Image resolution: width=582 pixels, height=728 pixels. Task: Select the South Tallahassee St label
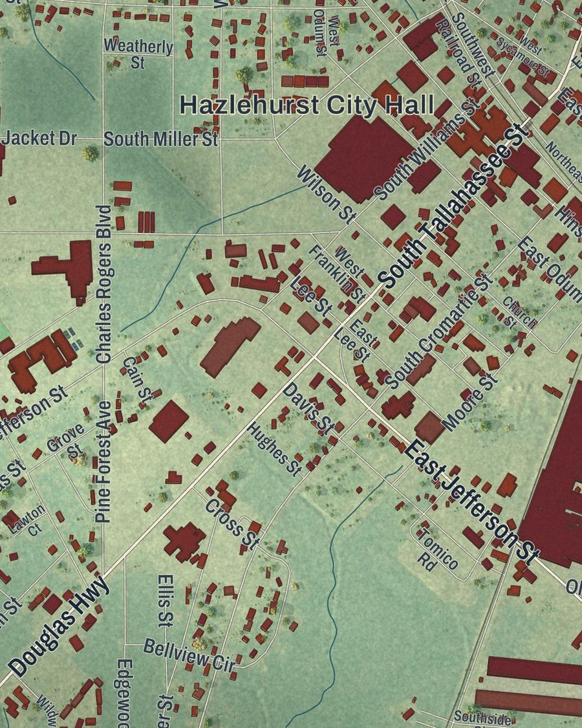pos(453,204)
